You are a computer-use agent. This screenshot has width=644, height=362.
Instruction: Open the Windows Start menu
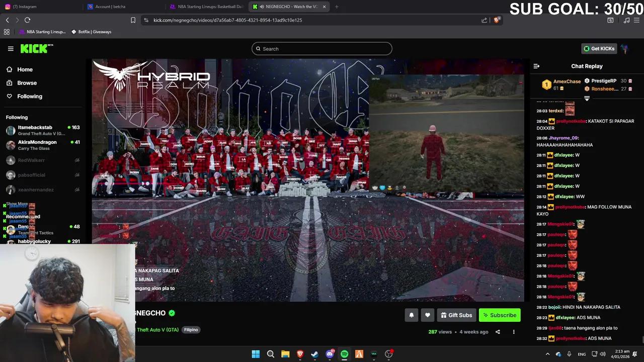click(256, 354)
